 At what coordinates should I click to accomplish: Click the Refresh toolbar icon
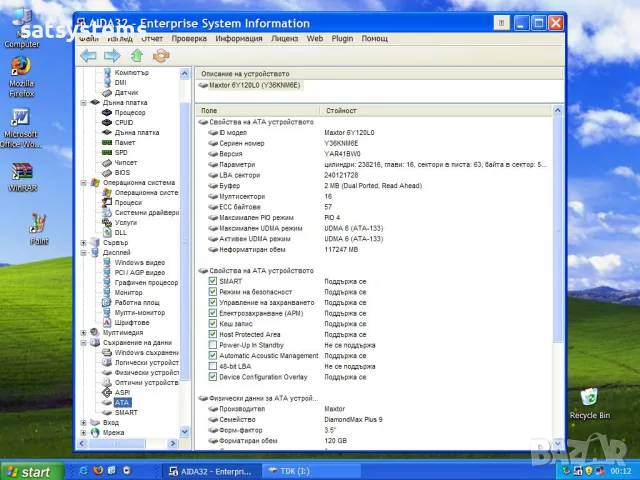[161, 56]
